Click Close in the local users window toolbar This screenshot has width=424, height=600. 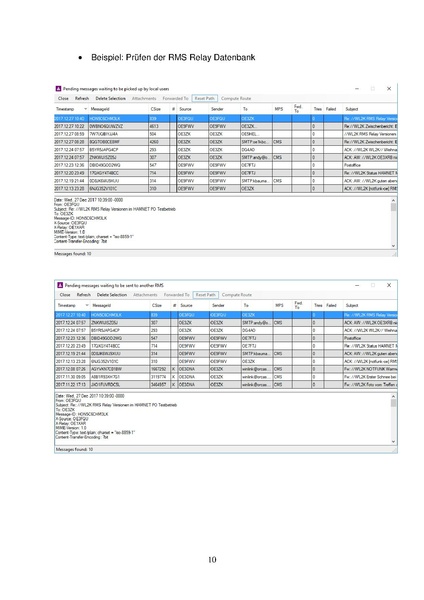point(63,98)
